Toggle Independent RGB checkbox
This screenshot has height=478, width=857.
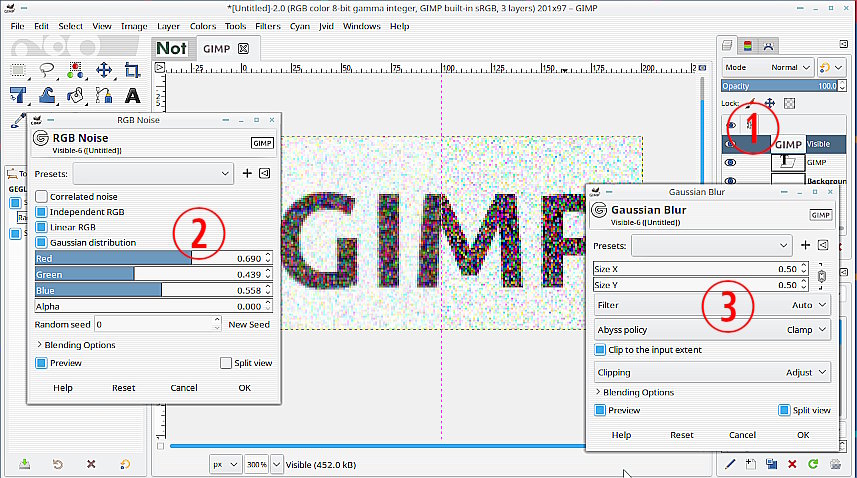click(42, 211)
